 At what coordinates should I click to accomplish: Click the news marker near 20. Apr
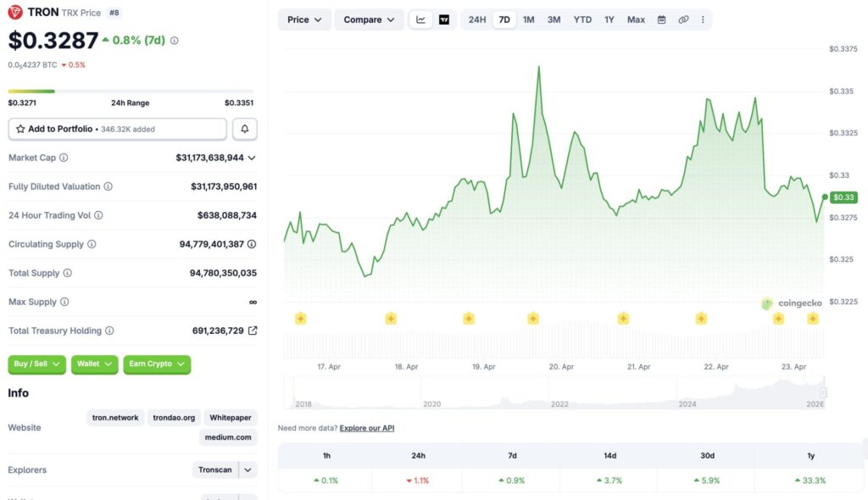click(533, 319)
